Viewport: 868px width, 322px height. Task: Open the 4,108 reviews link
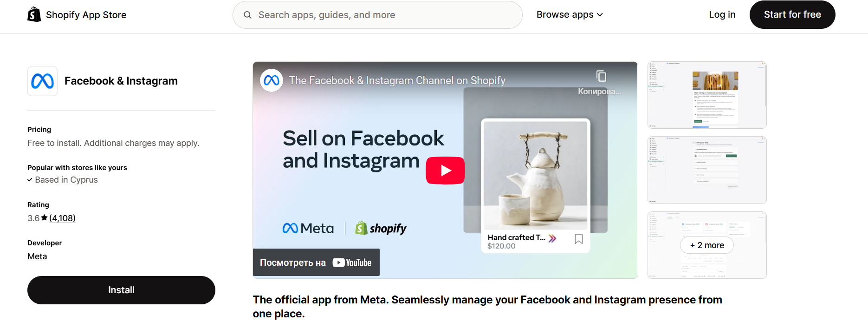62,217
